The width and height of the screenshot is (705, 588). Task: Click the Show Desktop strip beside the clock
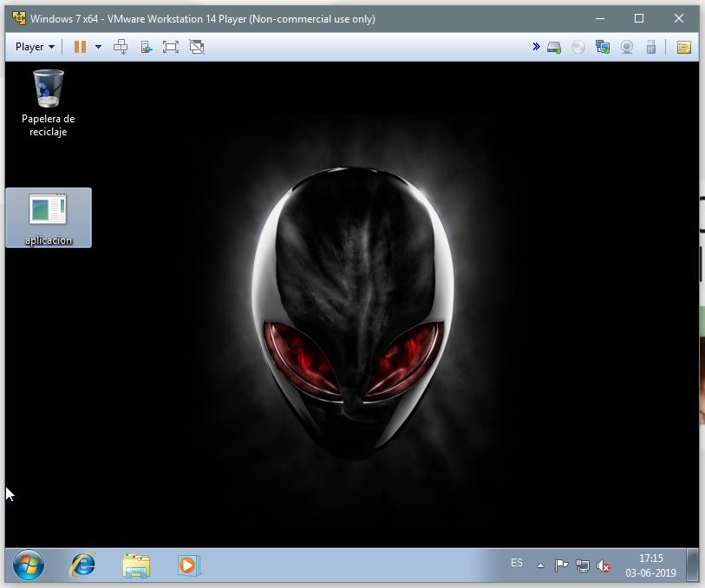pyautogui.click(x=692, y=565)
